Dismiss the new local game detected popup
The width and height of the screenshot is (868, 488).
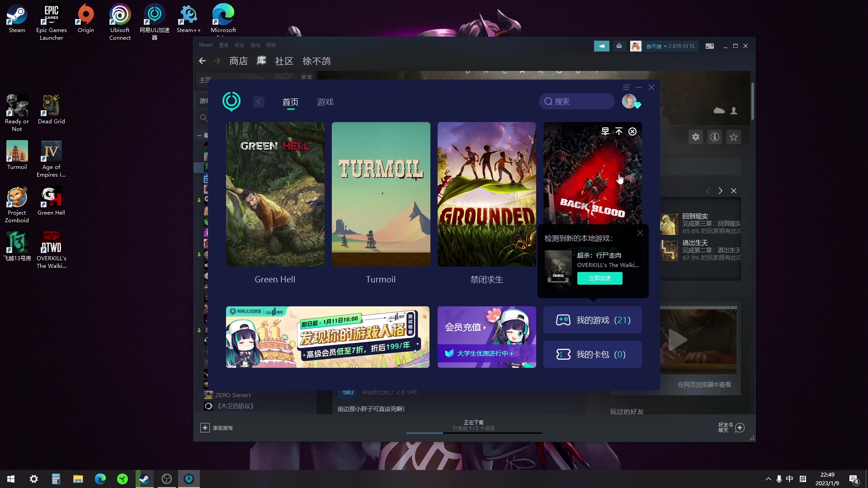(x=640, y=233)
